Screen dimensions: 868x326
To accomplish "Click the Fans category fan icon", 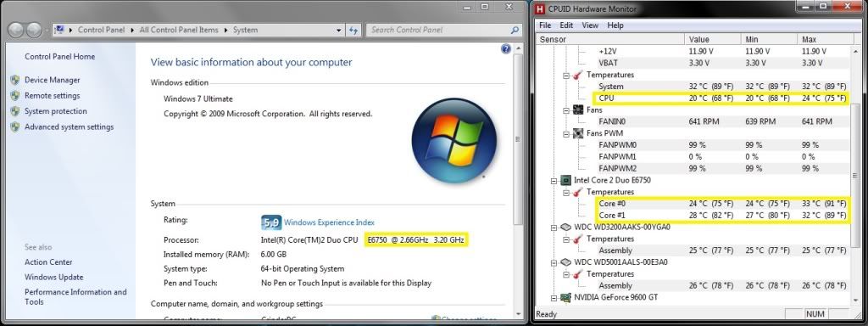I will [578, 110].
